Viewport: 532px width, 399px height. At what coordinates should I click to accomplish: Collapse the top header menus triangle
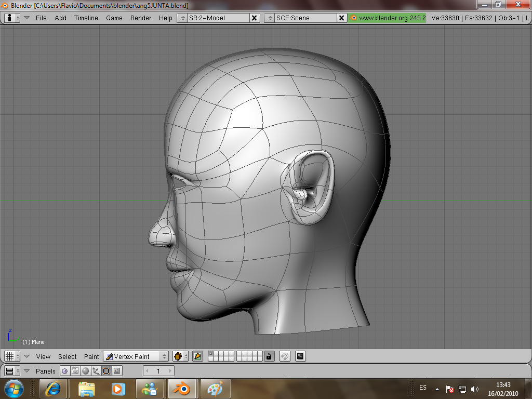(27, 18)
